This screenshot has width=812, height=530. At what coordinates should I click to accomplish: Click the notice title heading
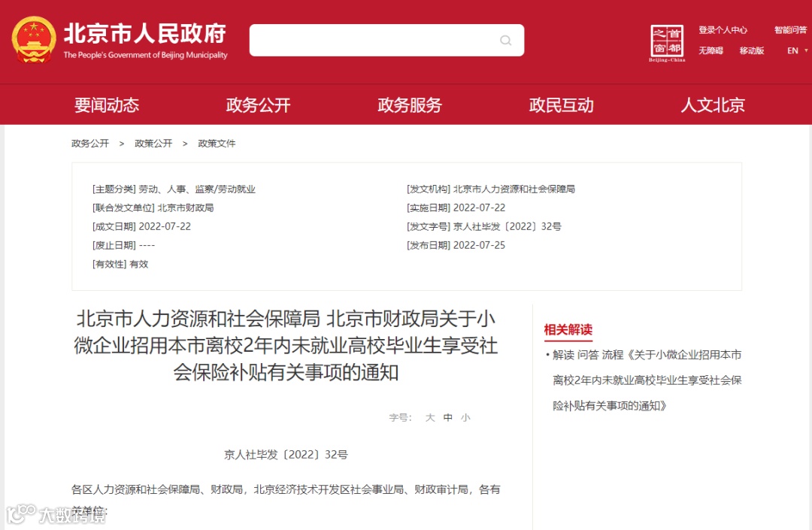286,345
